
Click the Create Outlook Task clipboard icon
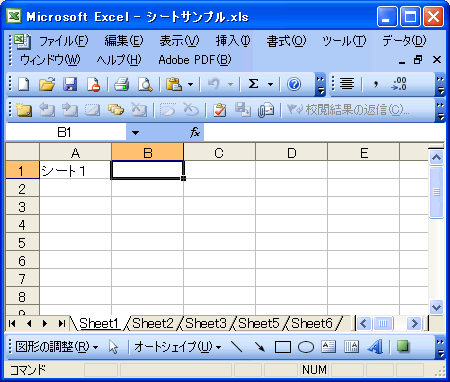(x=219, y=110)
